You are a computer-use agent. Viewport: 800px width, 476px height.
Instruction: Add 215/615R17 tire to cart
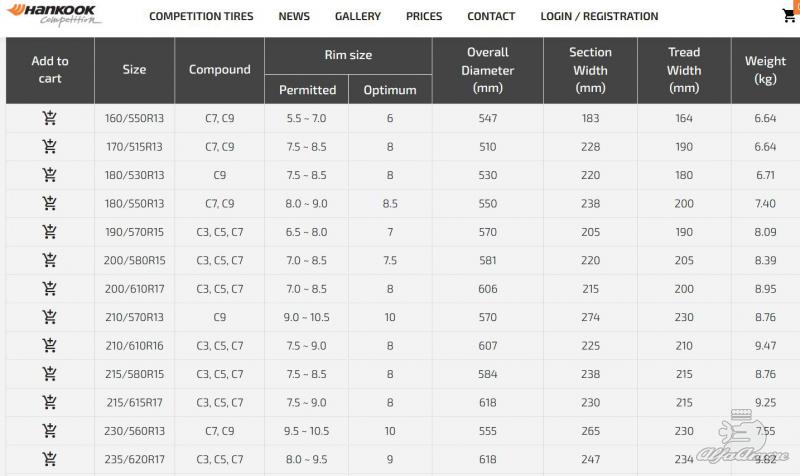tap(49, 402)
